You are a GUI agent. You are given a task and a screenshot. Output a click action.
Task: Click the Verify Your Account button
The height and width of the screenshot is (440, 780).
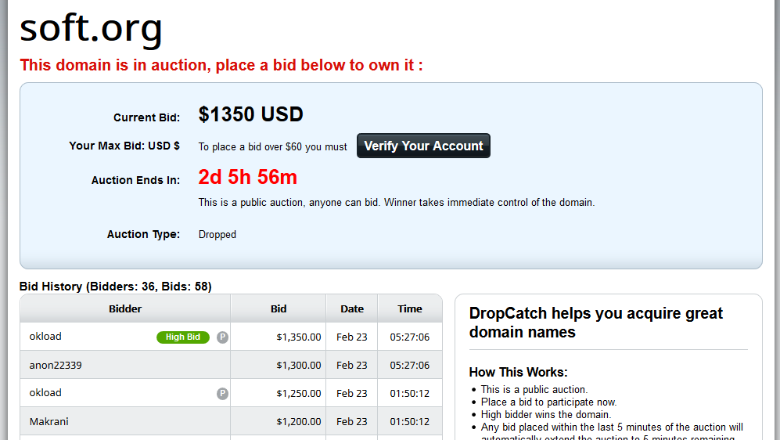pos(423,146)
